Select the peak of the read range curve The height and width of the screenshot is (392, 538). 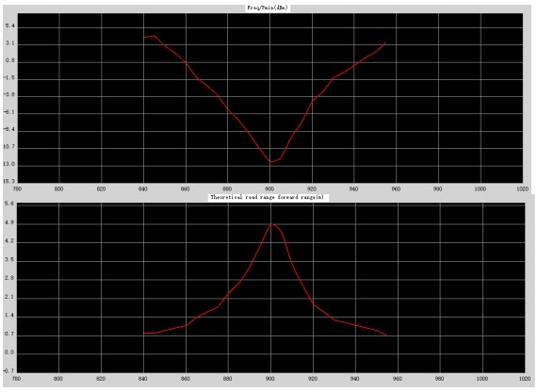[x=272, y=224]
